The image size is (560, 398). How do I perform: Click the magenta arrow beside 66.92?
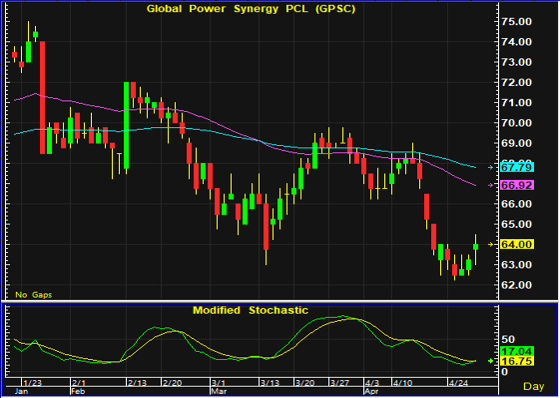[491, 185]
